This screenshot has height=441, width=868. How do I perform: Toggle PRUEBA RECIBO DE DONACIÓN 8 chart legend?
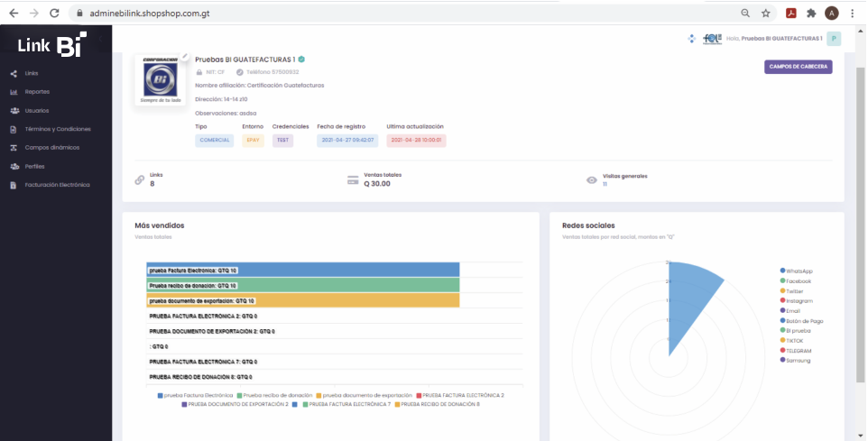coord(437,405)
